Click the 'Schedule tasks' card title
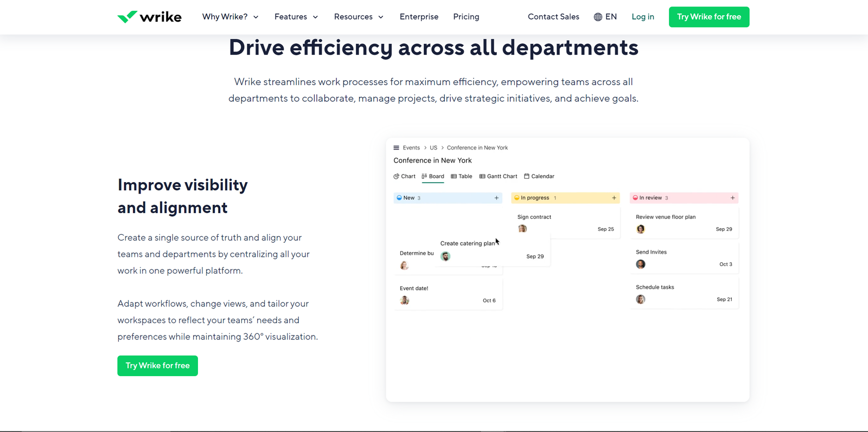The height and width of the screenshot is (432, 868). pos(655,287)
